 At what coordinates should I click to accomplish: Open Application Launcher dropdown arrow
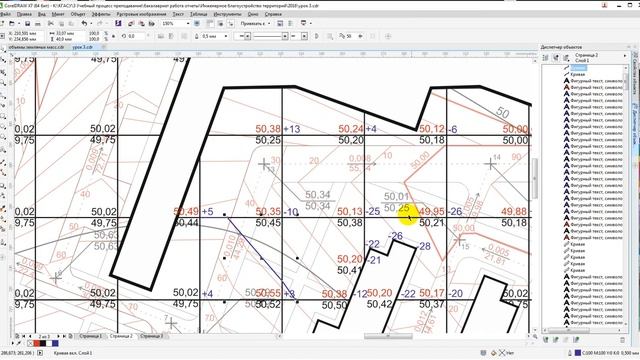311,24
